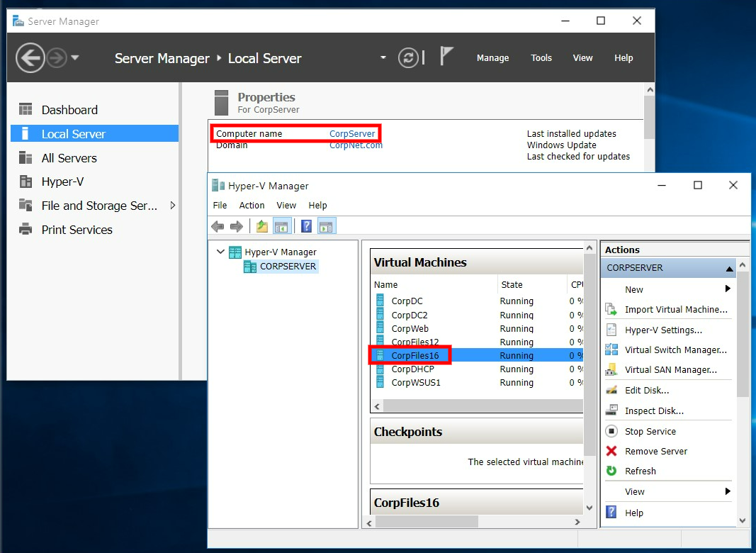Click the CorpServer computer name link
The image size is (756, 553).
pyautogui.click(x=352, y=134)
